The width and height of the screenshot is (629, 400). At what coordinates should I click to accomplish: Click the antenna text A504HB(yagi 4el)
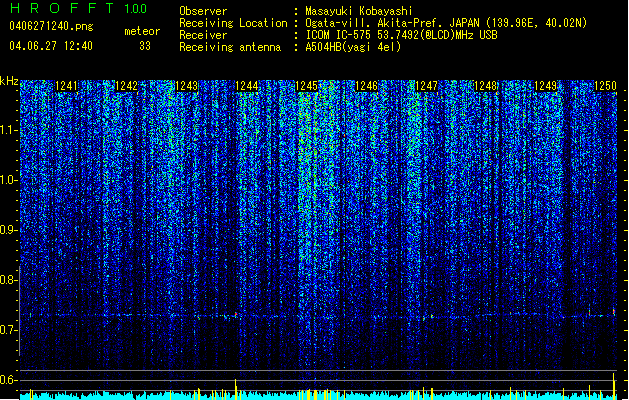[x=353, y=47]
